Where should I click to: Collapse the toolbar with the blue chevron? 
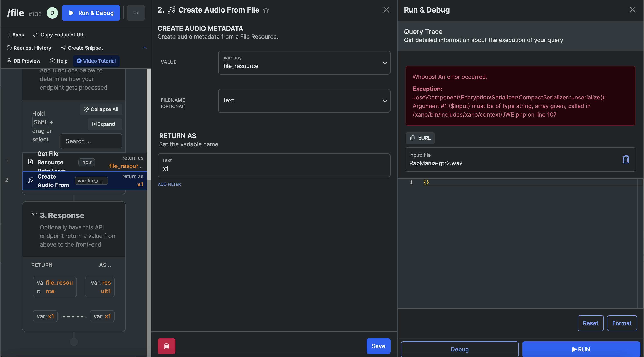click(x=145, y=48)
